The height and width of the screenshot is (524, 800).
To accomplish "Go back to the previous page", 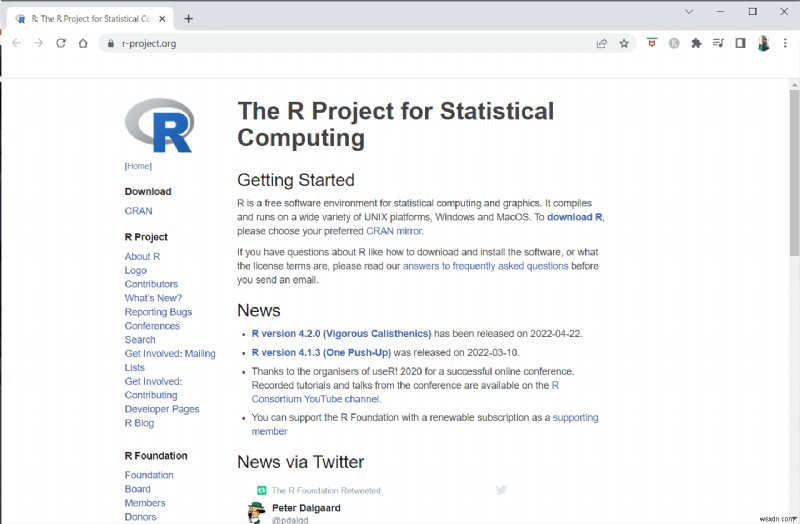I will pyautogui.click(x=16, y=43).
